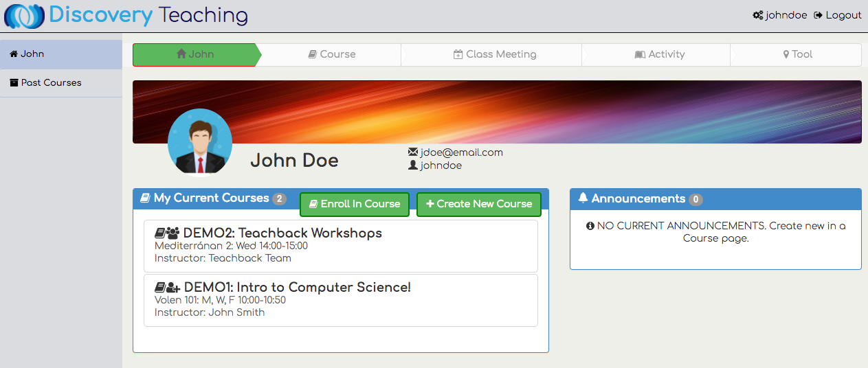Select John home item in sidebar
This screenshot has height=368, width=868.
[x=32, y=54]
